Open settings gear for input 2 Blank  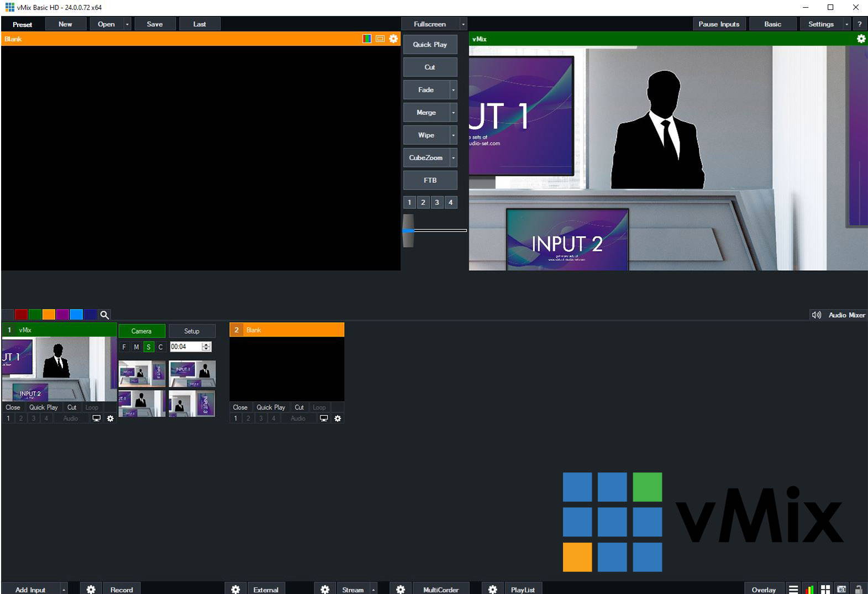tap(338, 418)
